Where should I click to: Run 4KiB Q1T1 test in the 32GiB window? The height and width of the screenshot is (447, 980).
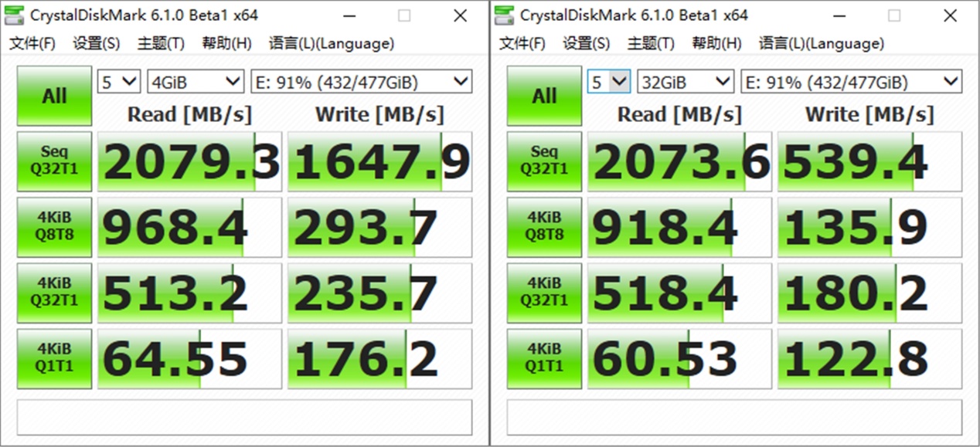tap(544, 358)
